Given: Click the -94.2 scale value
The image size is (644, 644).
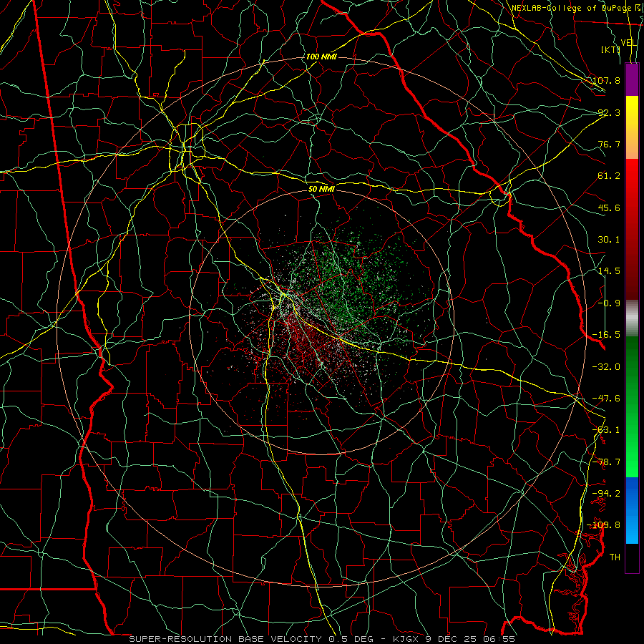Looking at the screenshot, I should click(606, 494).
